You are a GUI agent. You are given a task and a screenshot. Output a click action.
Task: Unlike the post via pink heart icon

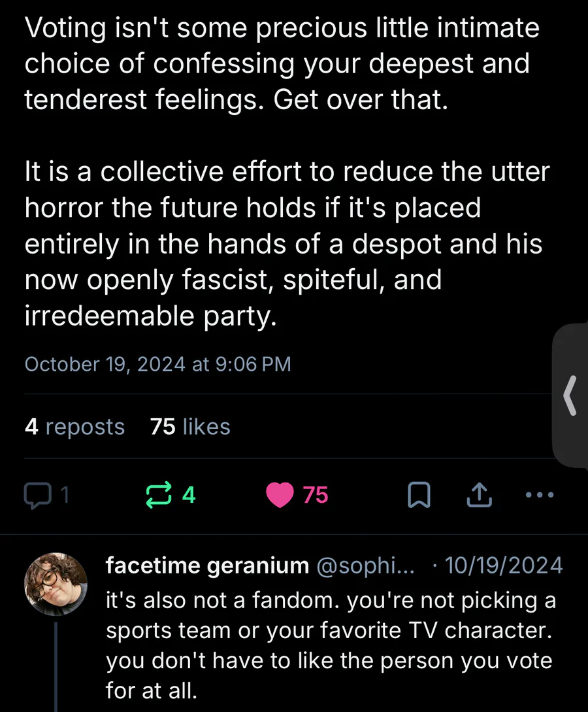tap(280, 496)
